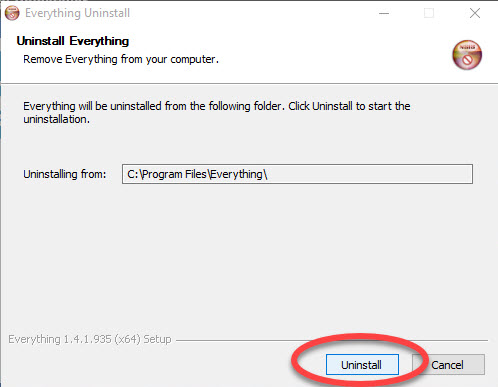This screenshot has height=387, width=498.
Task: Click the greyed-out maximize button
Action: [429, 13]
